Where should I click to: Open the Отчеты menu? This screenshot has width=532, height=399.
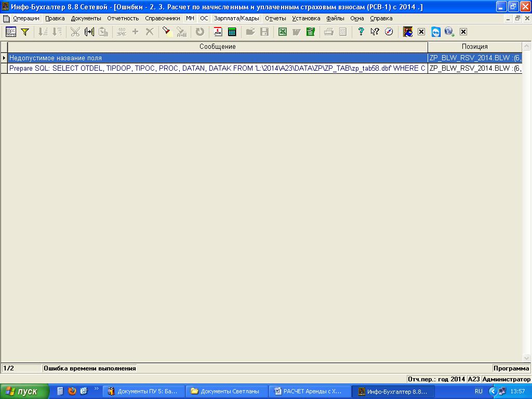point(275,18)
